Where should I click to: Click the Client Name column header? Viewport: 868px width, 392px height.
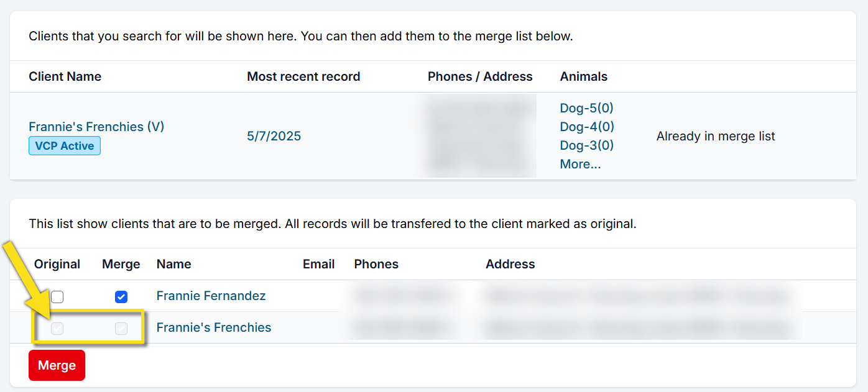point(65,76)
